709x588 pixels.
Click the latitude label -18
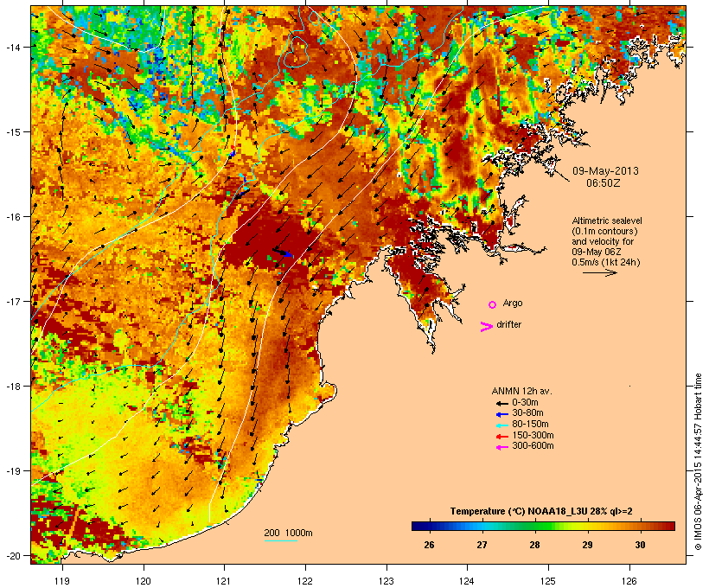(13, 387)
